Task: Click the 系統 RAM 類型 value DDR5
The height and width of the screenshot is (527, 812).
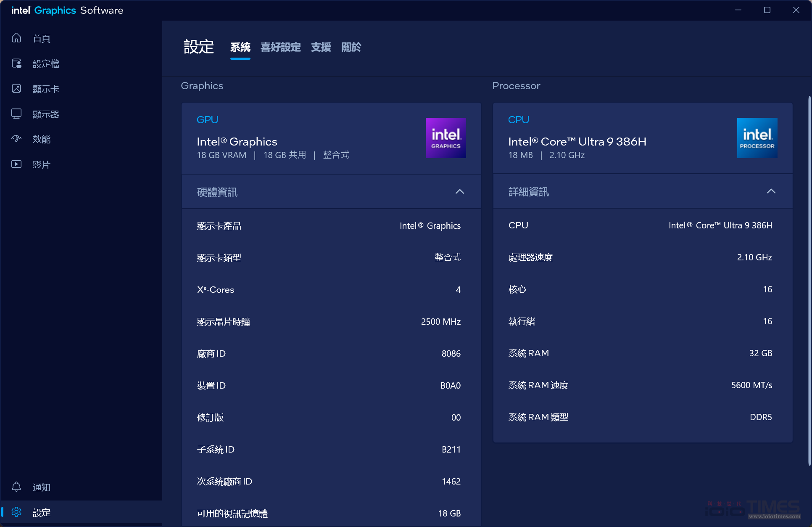Action: pyautogui.click(x=761, y=417)
